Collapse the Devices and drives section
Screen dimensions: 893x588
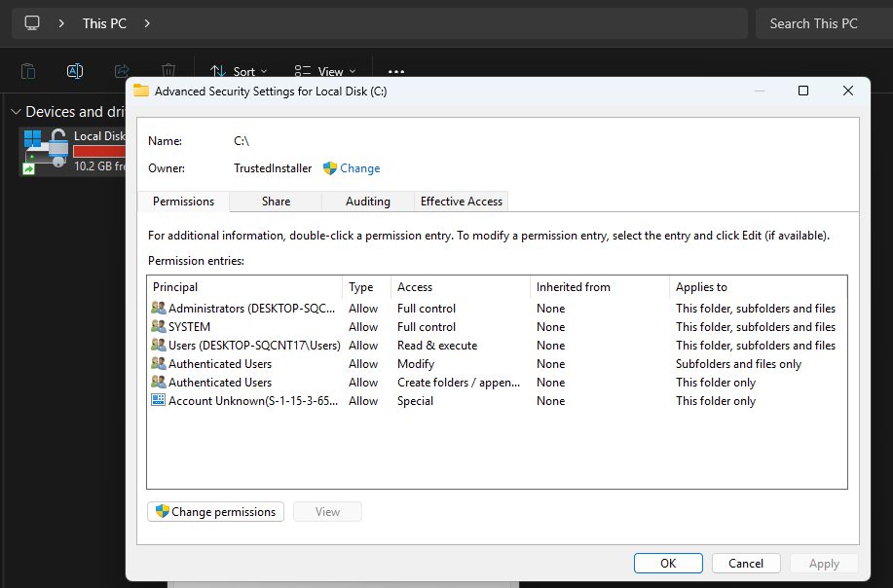coord(17,111)
